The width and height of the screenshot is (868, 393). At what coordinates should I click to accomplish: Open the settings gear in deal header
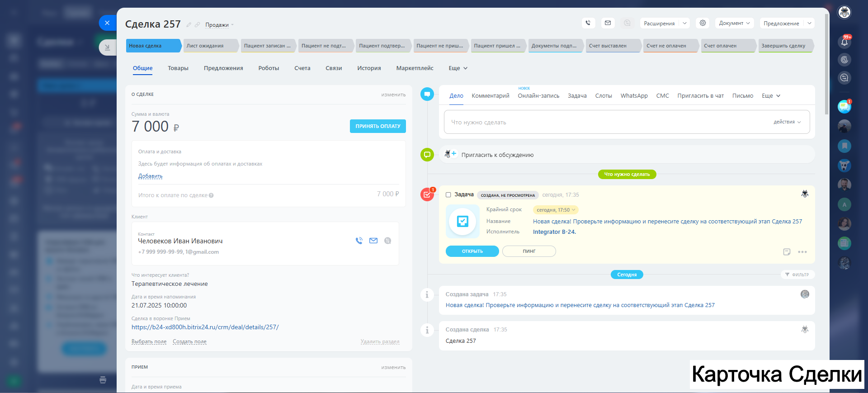tap(703, 23)
